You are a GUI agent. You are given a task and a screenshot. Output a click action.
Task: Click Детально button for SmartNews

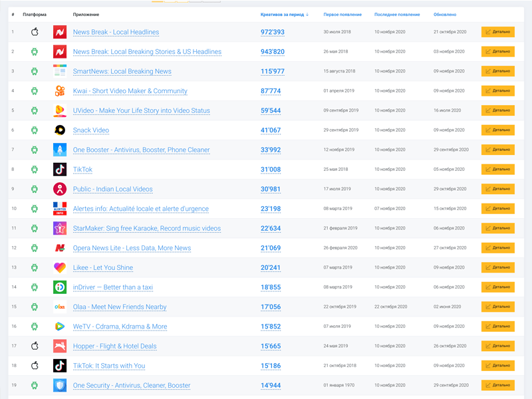pos(497,71)
